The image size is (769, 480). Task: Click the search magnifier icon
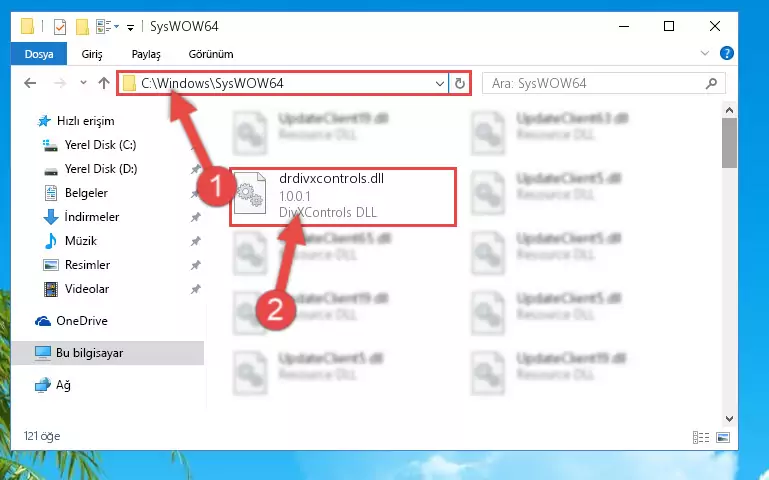712,83
